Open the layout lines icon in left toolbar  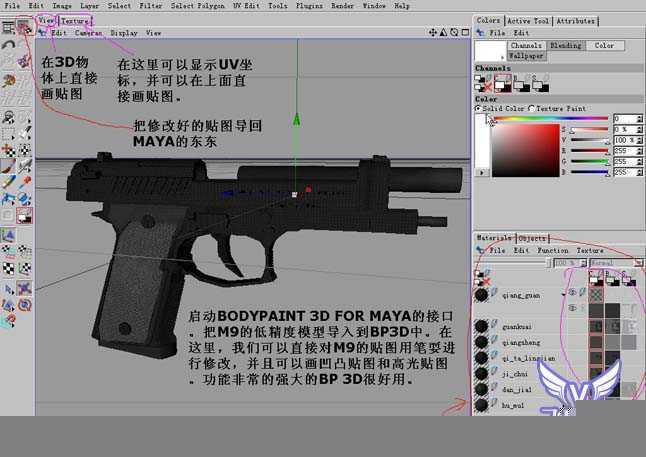coord(8,28)
